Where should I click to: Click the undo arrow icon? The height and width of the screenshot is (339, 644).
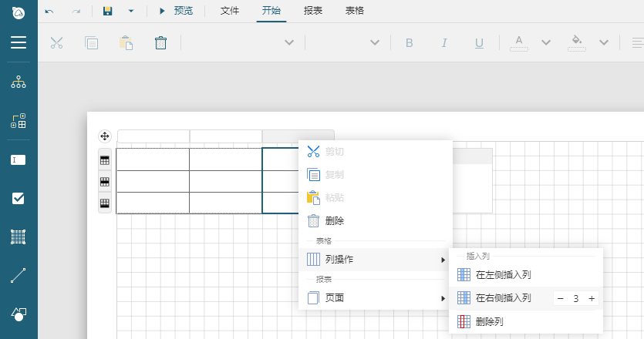coord(49,12)
